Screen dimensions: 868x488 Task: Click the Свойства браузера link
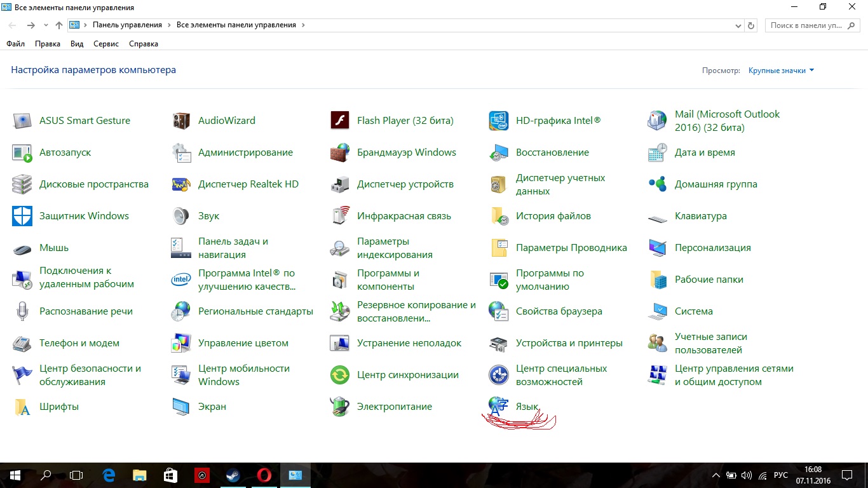pyautogui.click(x=559, y=311)
